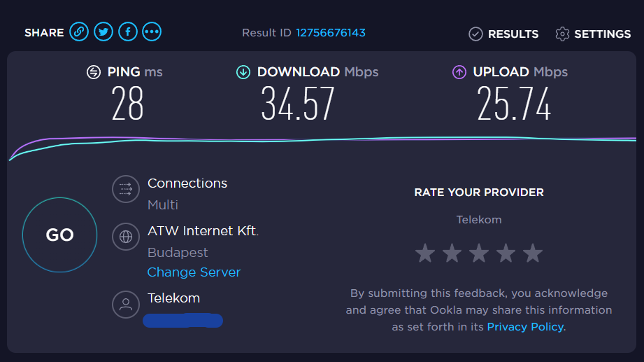Rate provider with the third star
The width and height of the screenshot is (644, 362).
[x=479, y=253]
